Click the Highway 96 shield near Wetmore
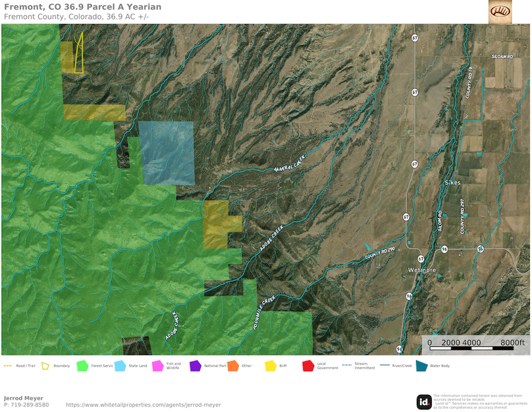532x412 pixels. [445, 249]
